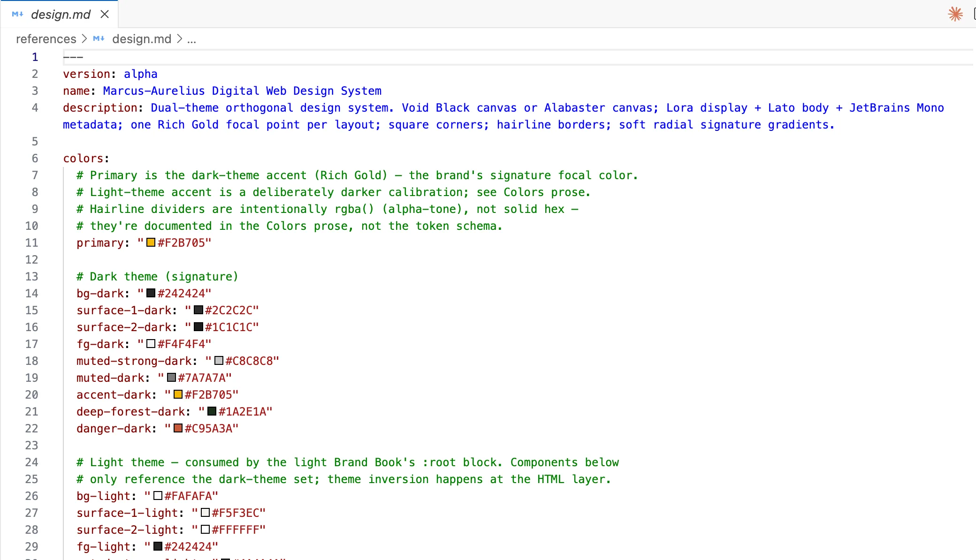Viewport: 976px width, 560px height.
Task: Click the 'colors:' key
Action: point(86,159)
